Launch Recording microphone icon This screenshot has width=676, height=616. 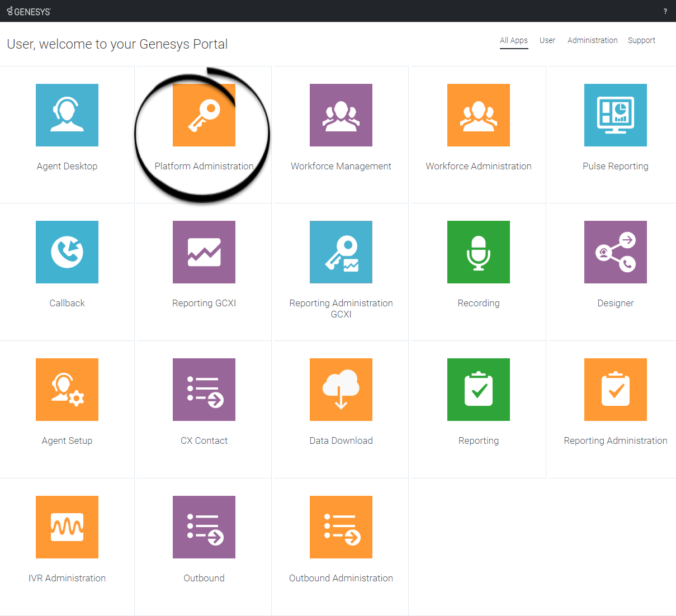click(x=479, y=252)
